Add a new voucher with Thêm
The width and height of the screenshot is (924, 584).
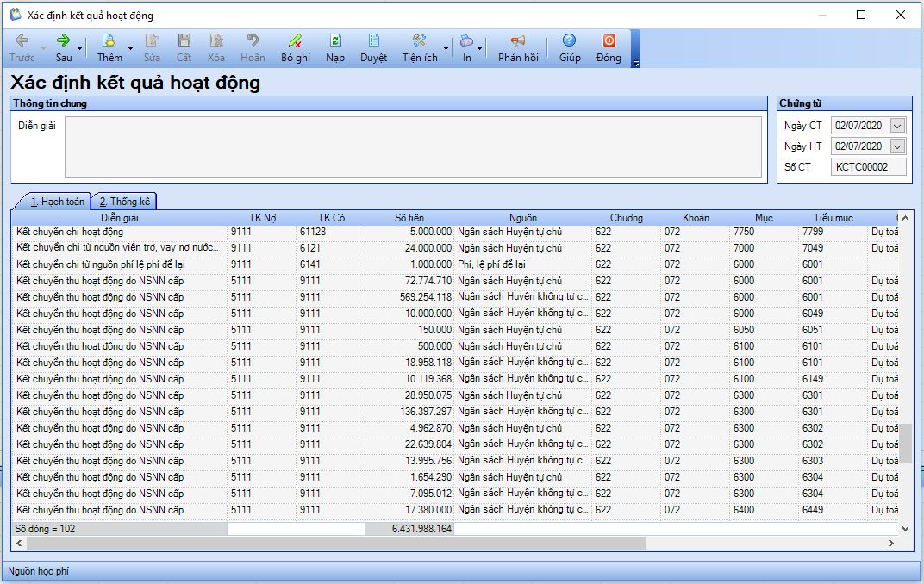109,48
